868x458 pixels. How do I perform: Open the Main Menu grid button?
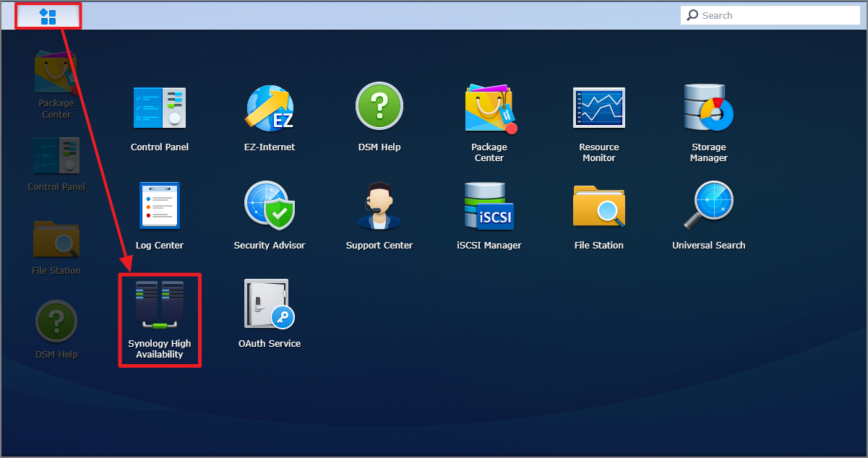[48, 16]
